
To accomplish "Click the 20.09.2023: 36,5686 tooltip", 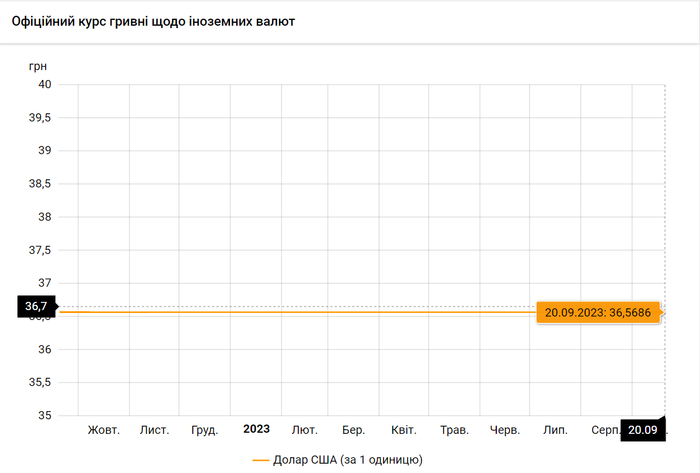I will (596, 312).
